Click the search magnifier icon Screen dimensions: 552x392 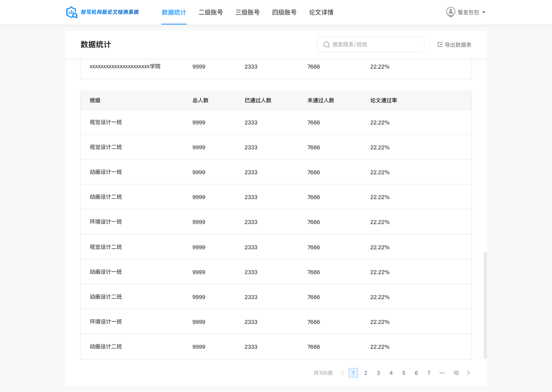click(x=327, y=44)
